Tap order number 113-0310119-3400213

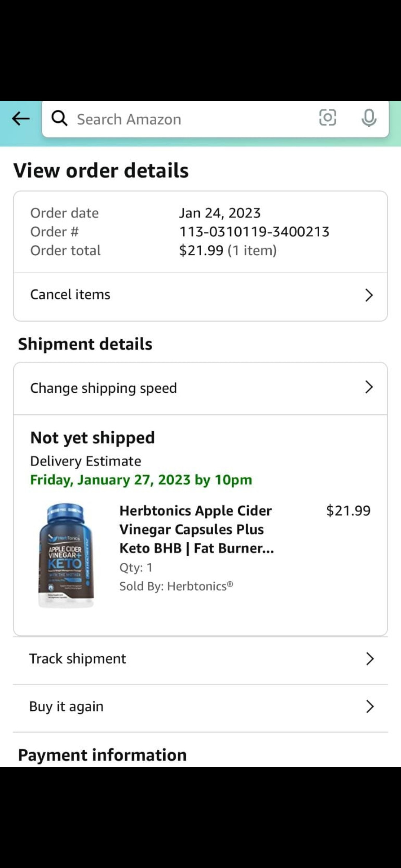(254, 232)
